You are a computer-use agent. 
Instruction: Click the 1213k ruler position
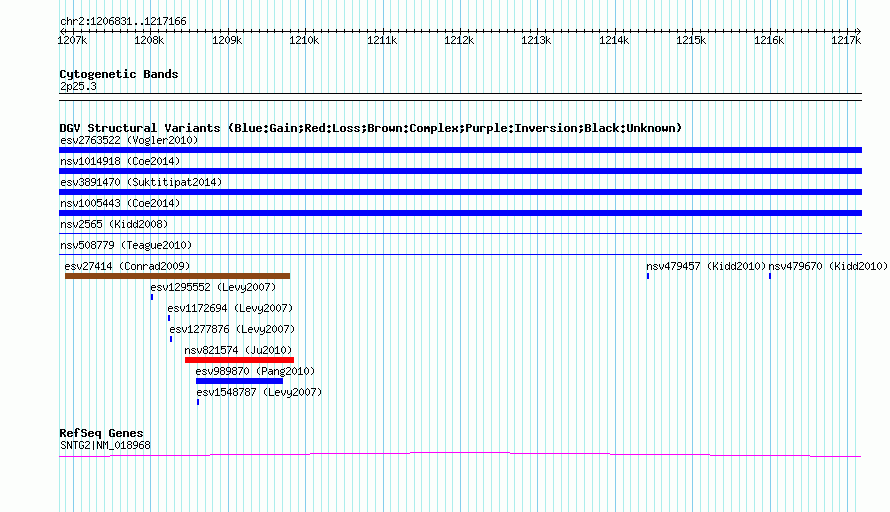(x=536, y=40)
